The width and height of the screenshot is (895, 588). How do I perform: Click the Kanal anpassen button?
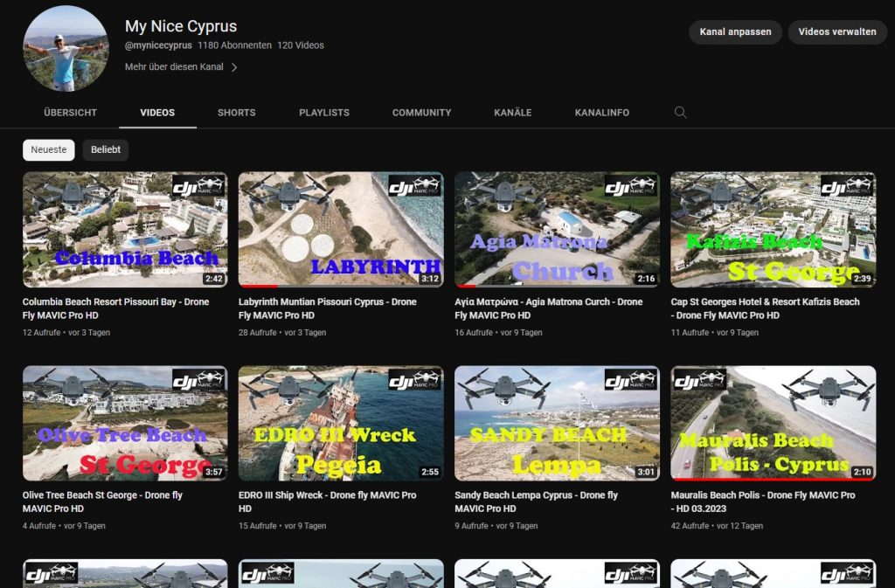pyautogui.click(x=735, y=32)
